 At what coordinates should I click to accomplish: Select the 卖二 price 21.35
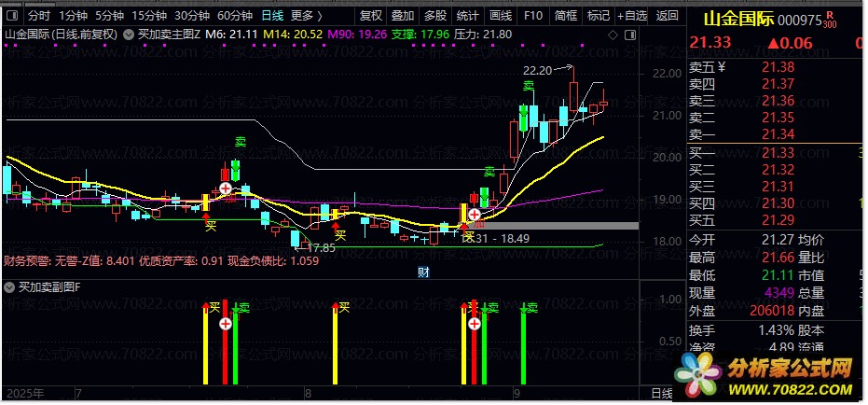(x=778, y=118)
